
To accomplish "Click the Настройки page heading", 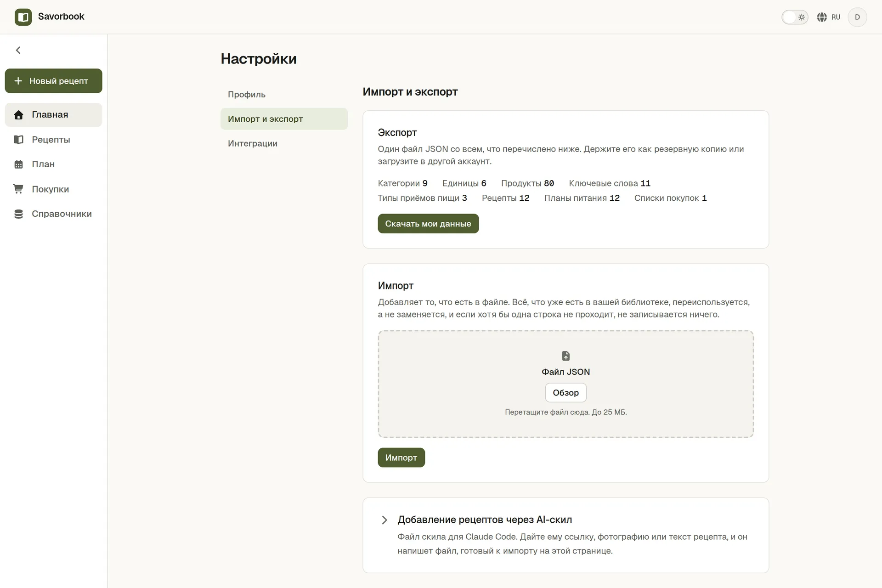I will [x=259, y=59].
